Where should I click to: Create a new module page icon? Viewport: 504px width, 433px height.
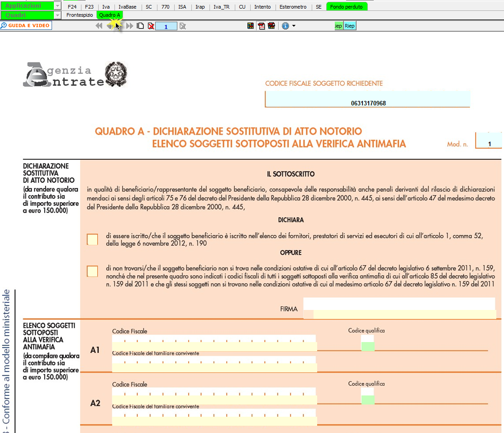coord(140,26)
